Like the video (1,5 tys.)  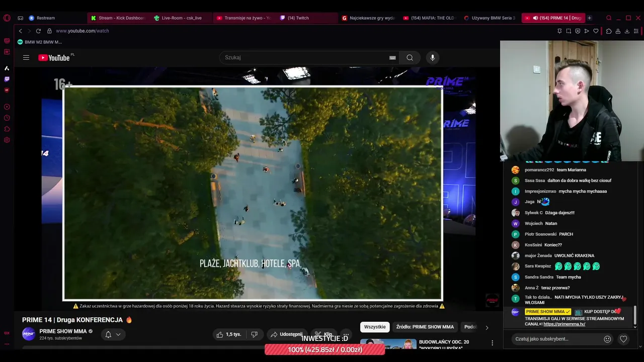pos(229,334)
